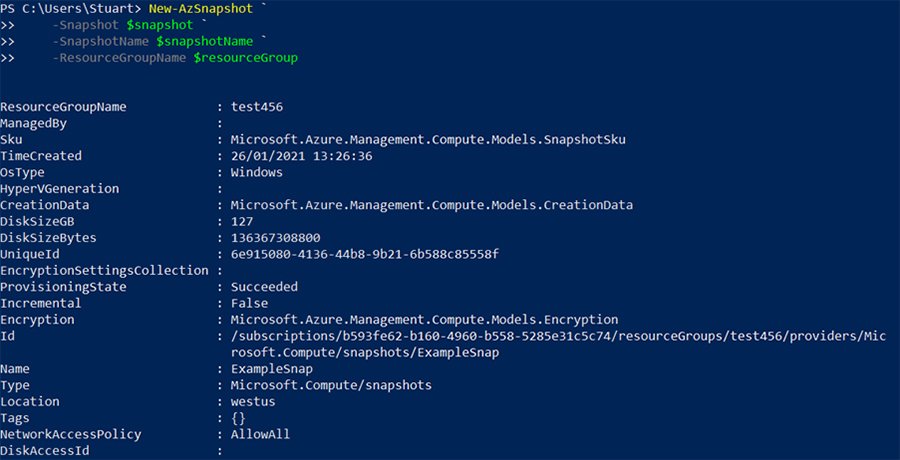Click the DiskSizeGB value 127
Viewport: 900px width, 460px height.
(242, 221)
